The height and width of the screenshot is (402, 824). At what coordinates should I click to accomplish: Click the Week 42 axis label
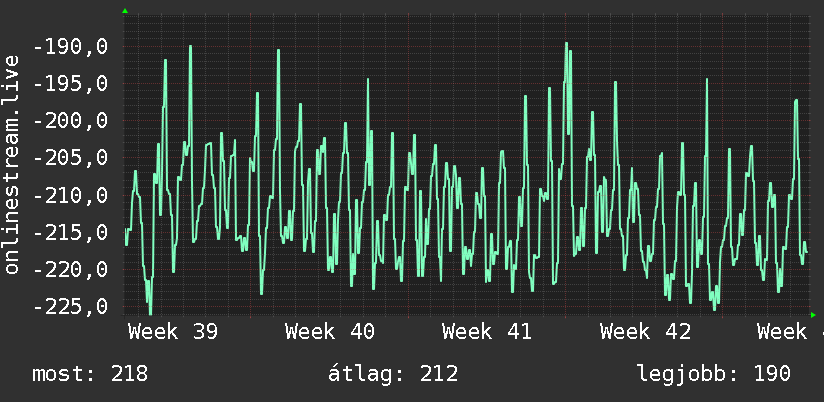click(x=646, y=332)
